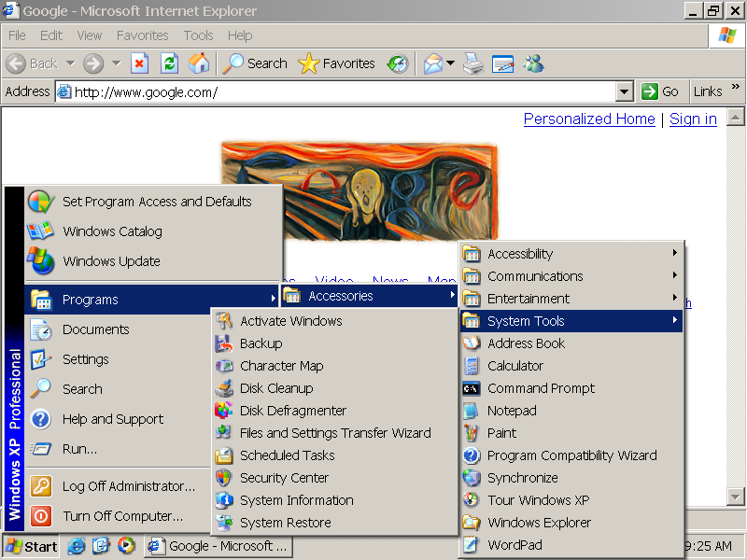Screen dimensions: 747x560
Task: Launch Disk Defragmenter
Action: 334,411
